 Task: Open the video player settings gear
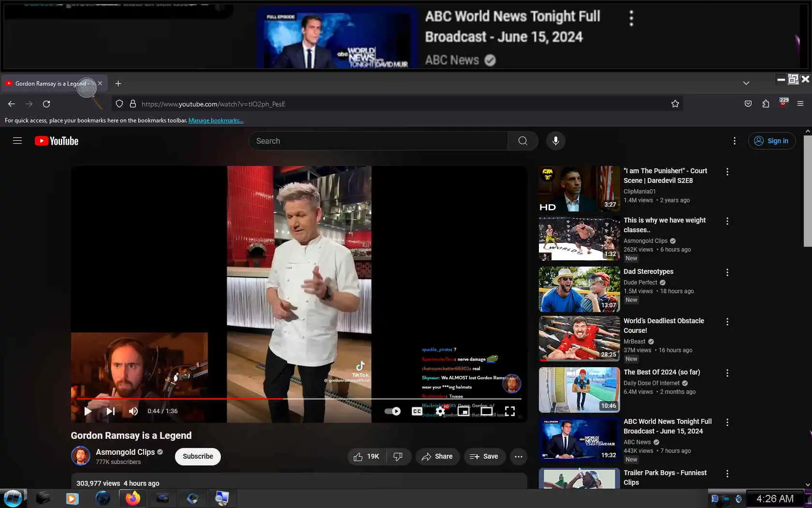(x=440, y=411)
